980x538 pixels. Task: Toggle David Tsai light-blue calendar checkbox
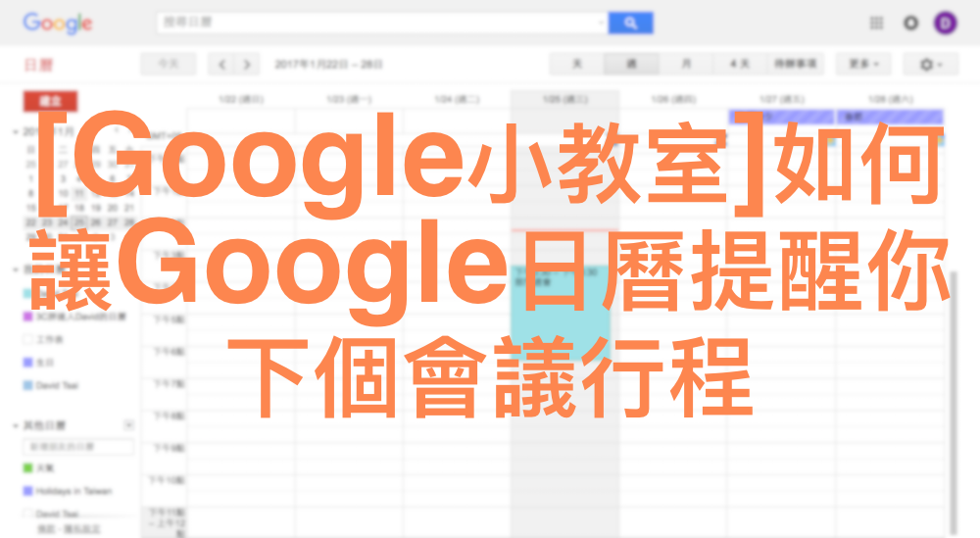[x=27, y=385]
